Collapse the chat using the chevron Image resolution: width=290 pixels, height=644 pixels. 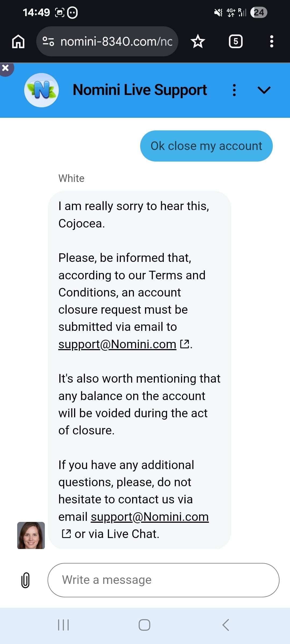264,90
